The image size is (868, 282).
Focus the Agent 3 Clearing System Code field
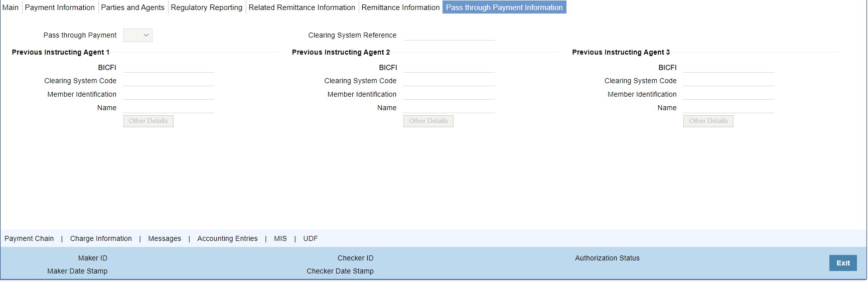[x=729, y=81]
